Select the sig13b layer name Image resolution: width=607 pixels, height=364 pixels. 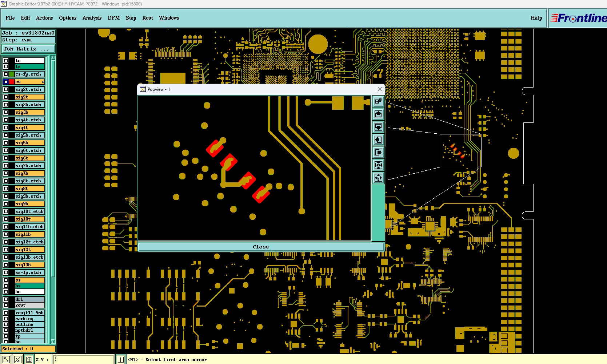(x=30, y=265)
